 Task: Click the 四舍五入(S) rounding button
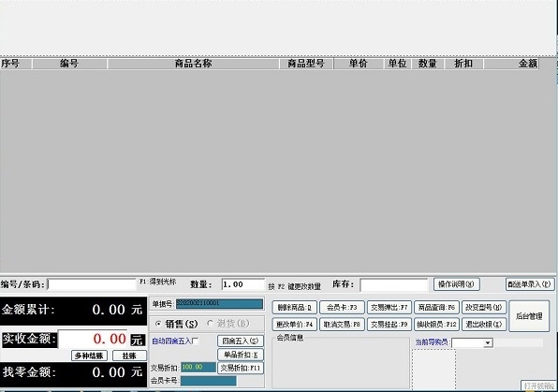coord(241,341)
